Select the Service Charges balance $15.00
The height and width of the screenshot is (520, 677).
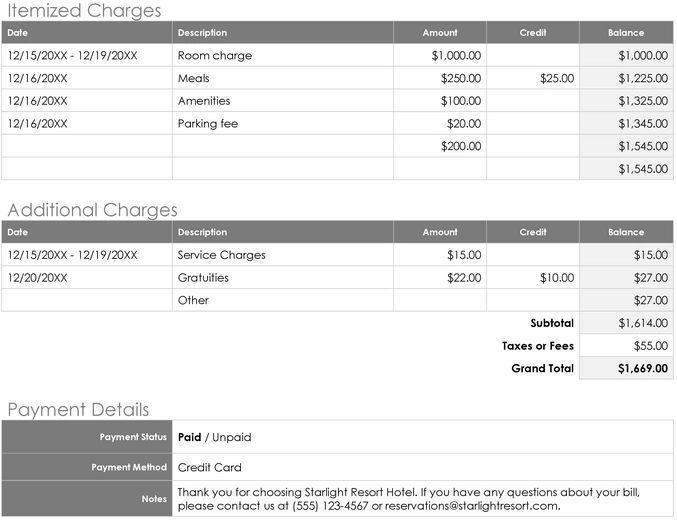(x=651, y=255)
